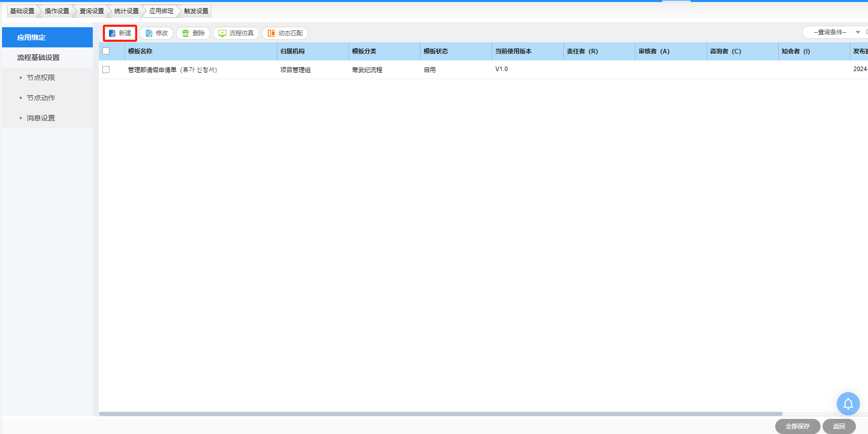This screenshot has width=868, height=434.
Task: Open 流程仿真 process simulation monitor icon
Action: [x=222, y=33]
